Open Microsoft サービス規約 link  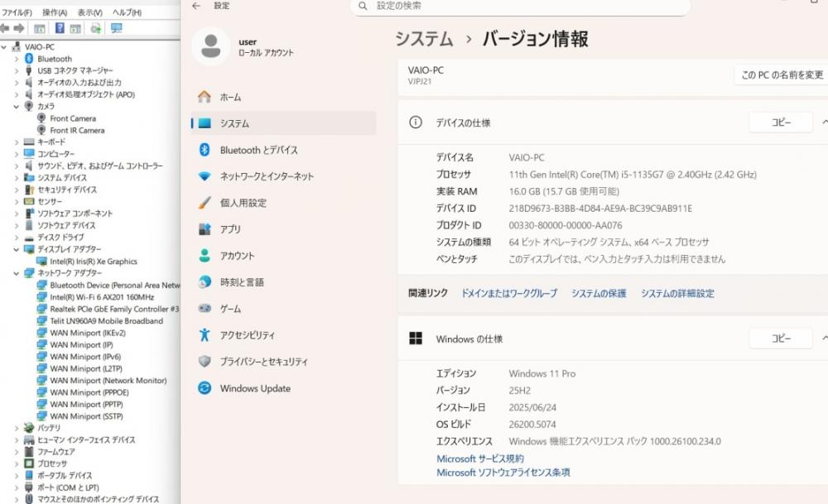tap(480, 458)
